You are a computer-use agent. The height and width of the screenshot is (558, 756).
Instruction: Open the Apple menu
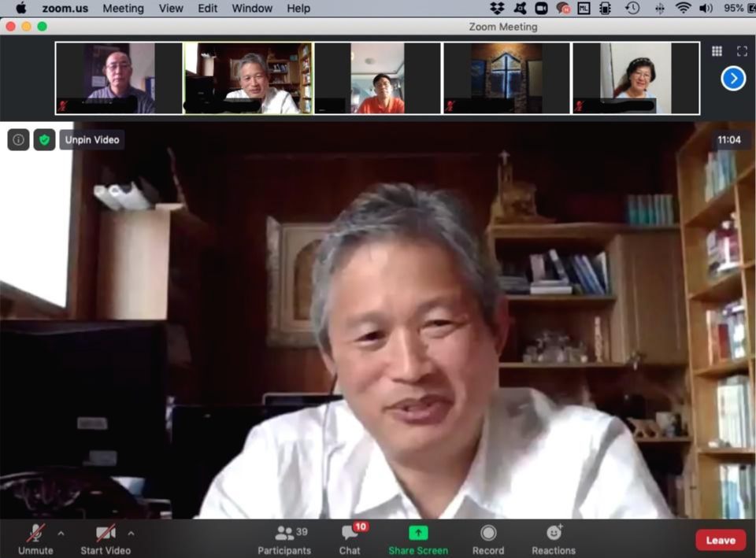[x=20, y=8]
